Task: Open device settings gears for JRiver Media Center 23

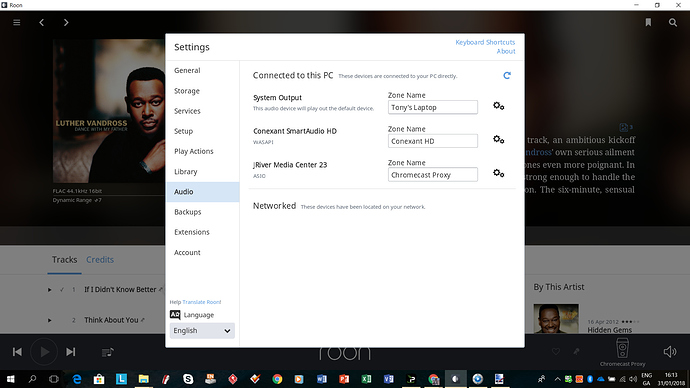Action: [499, 173]
